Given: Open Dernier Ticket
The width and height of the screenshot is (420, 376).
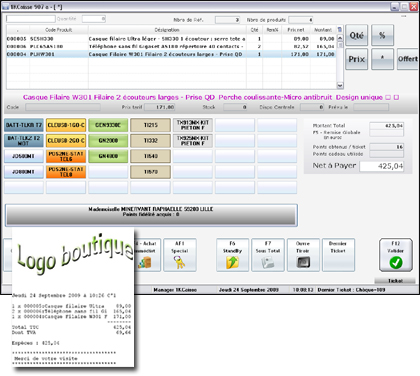Looking at the screenshot, I should pos(338,255).
